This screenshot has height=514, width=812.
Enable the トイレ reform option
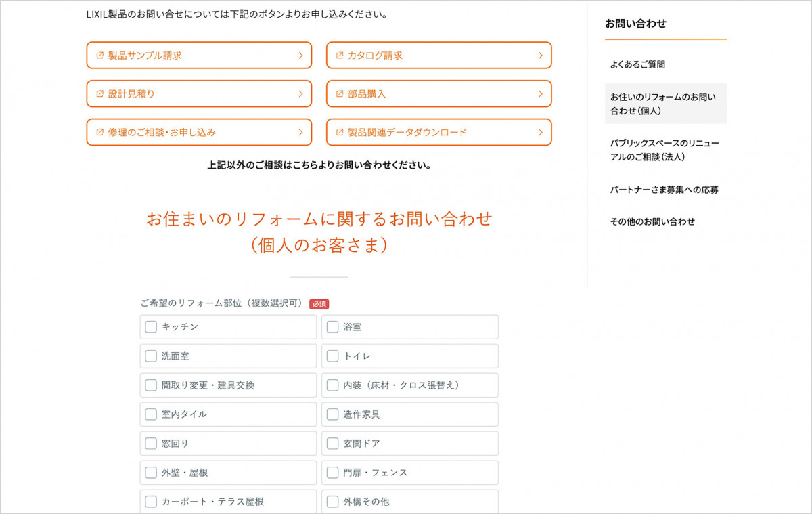(x=332, y=356)
